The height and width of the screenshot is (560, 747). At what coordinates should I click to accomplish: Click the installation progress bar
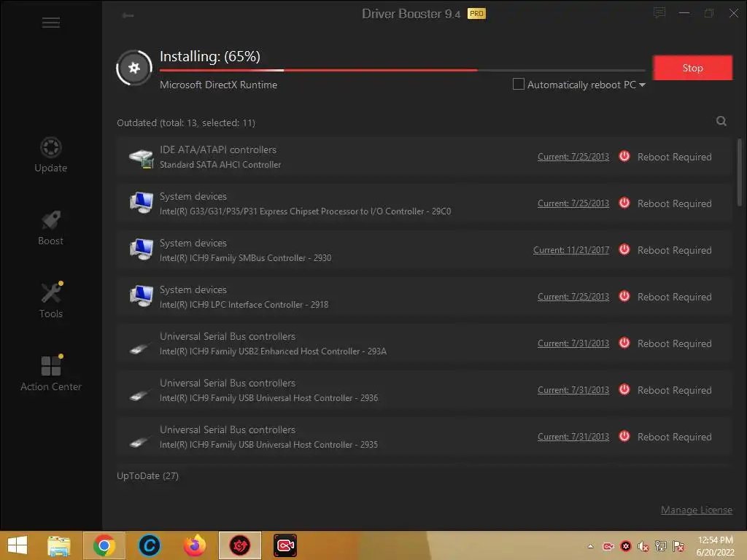pos(402,70)
